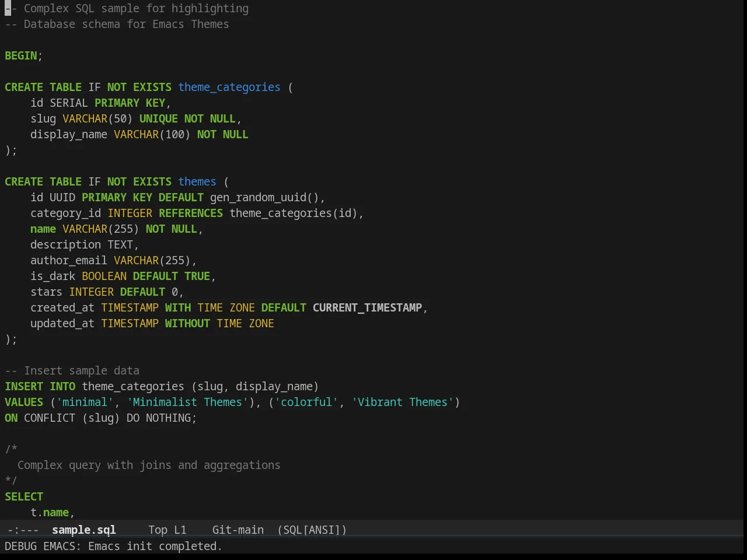The image size is (747, 560).
Task: Click the 'Database schema for Emacs Themes' comment
Action: pos(117,24)
